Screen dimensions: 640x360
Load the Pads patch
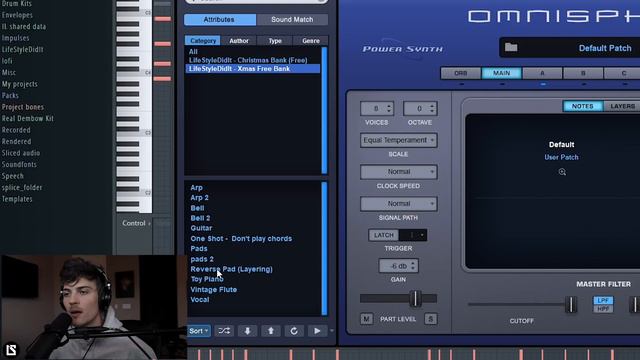pos(199,249)
